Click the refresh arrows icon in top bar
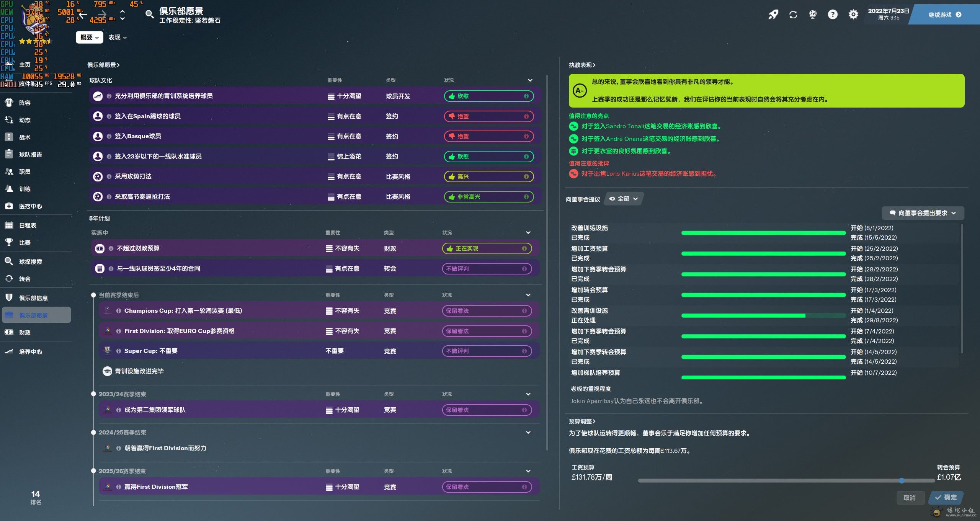The height and width of the screenshot is (521, 980). tap(793, 15)
